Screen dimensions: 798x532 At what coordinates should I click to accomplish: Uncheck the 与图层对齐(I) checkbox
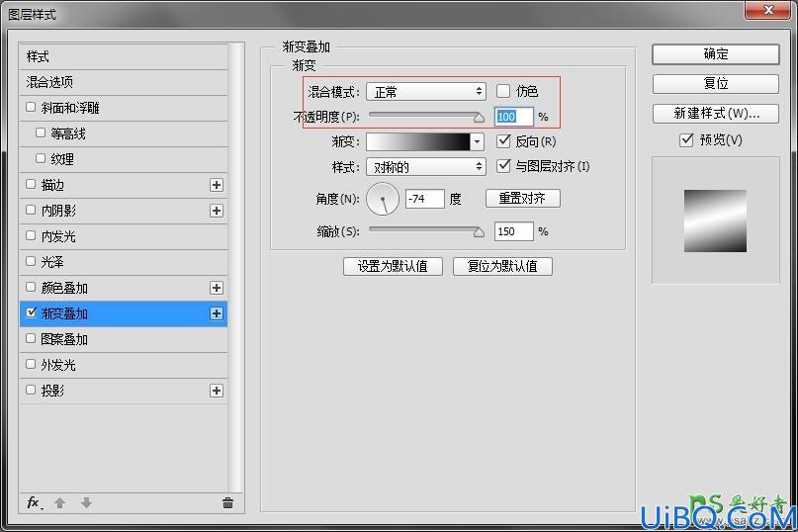[502, 165]
